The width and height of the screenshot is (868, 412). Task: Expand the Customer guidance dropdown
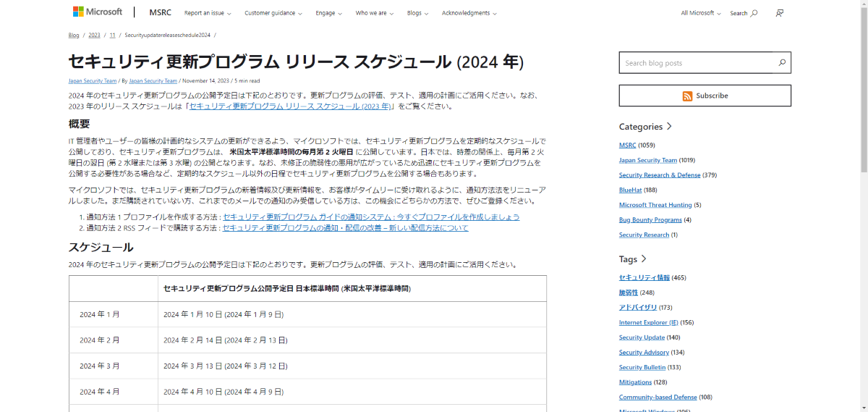tap(272, 13)
